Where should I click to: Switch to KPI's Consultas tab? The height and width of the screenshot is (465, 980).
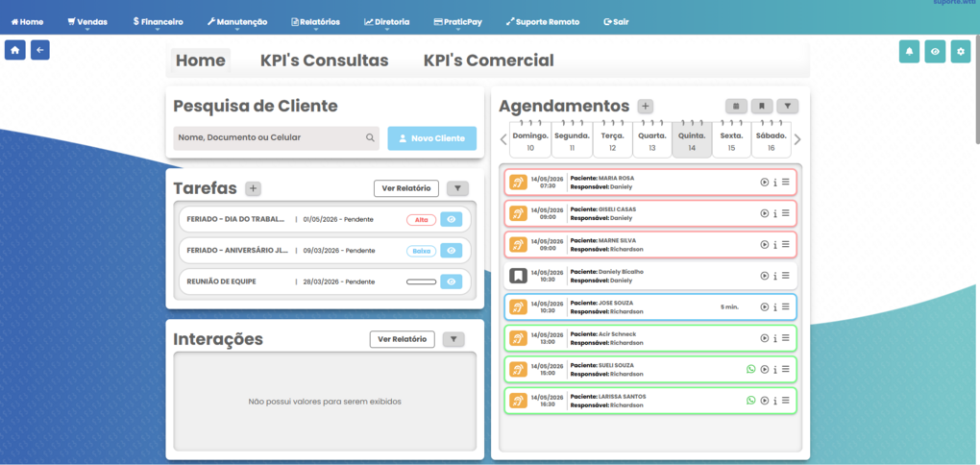click(325, 61)
